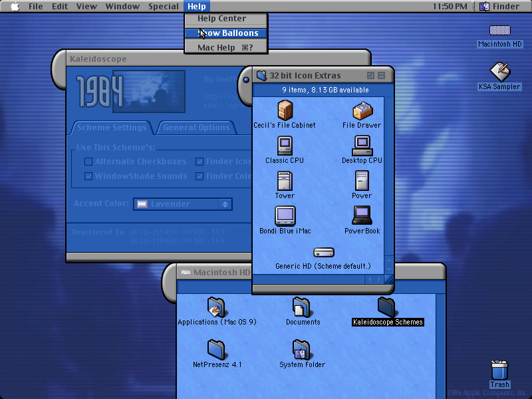Select the Power computer icon
The image size is (532, 399).
362,181
